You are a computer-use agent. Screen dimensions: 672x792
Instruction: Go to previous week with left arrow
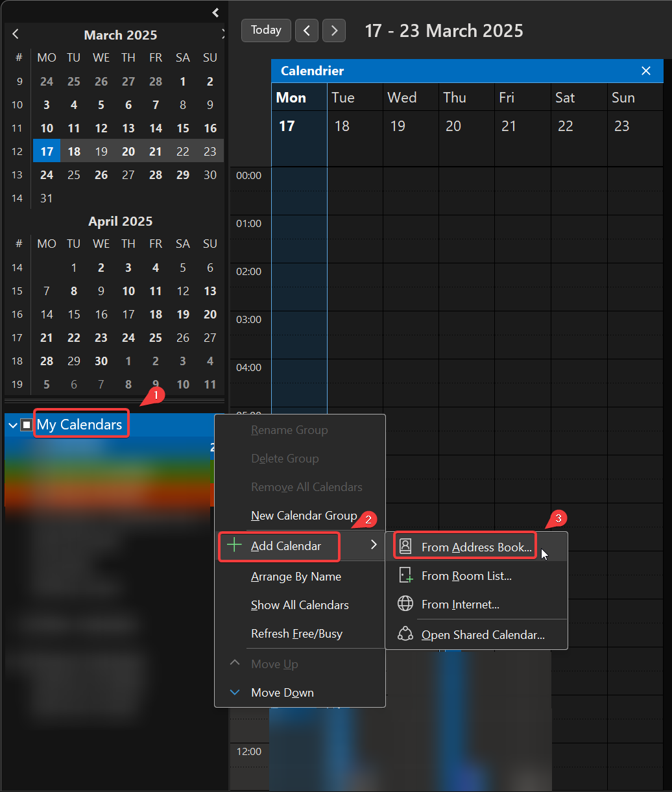[306, 30]
